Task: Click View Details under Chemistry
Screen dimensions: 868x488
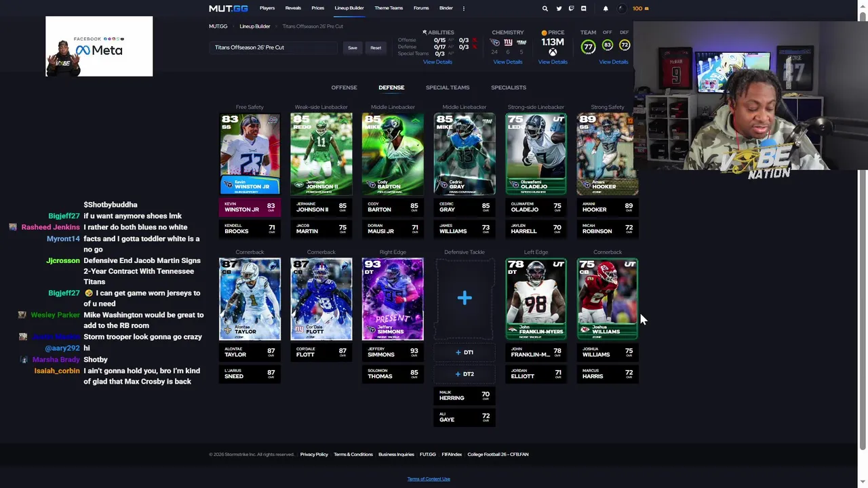Action: [x=508, y=62]
